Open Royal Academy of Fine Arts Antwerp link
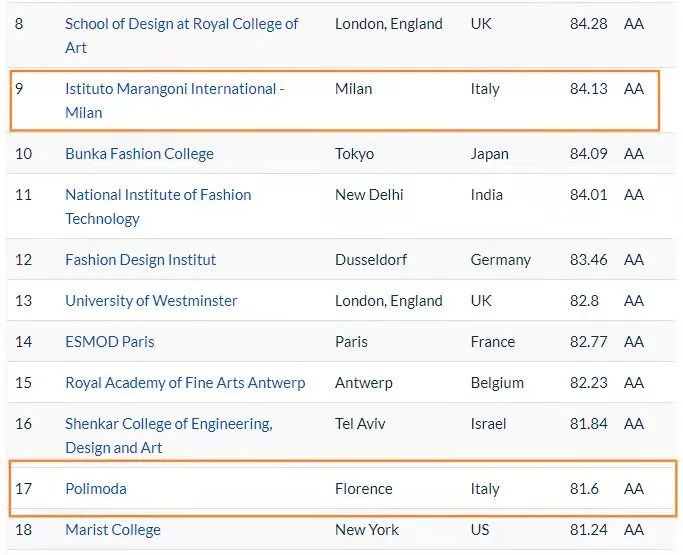 point(185,383)
